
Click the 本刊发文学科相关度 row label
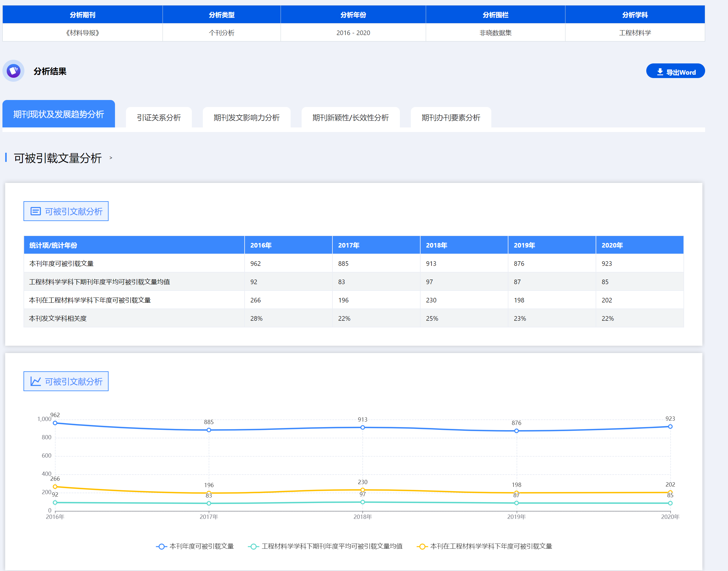click(58, 318)
